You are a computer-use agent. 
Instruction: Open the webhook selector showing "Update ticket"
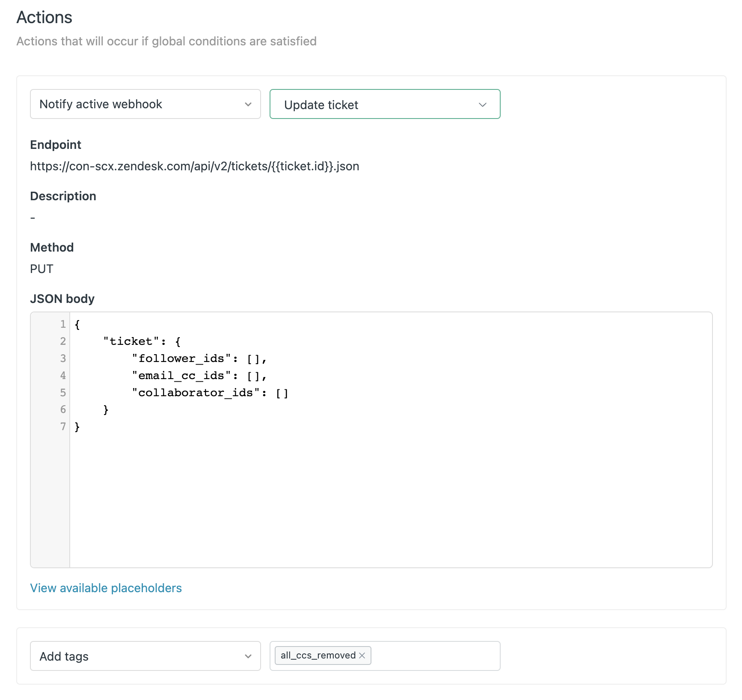pos(384,104)
